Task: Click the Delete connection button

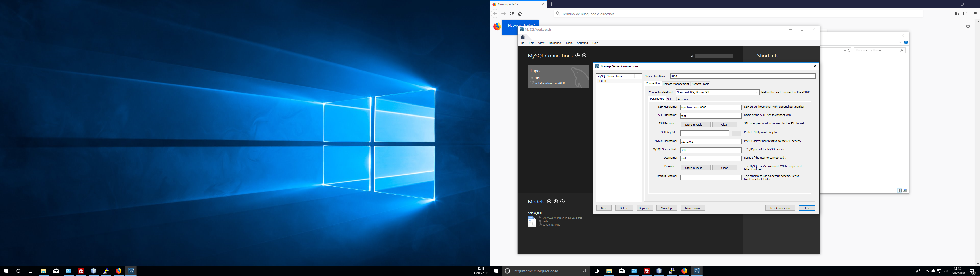Action: click(x=624, y=208)
